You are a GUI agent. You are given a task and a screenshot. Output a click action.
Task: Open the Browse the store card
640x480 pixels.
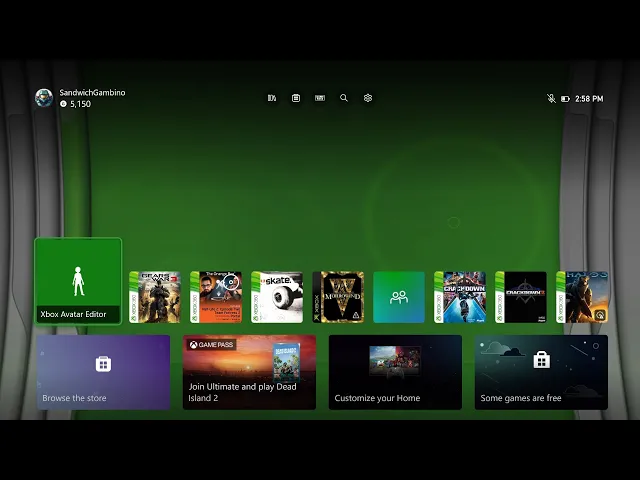(x=103, y=372)
